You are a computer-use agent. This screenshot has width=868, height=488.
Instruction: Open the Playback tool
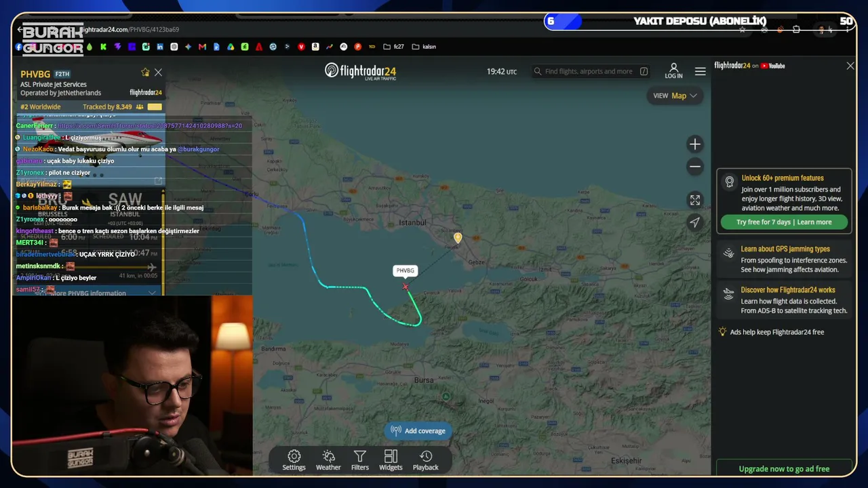pyautogui.click(x=426, y=460)
